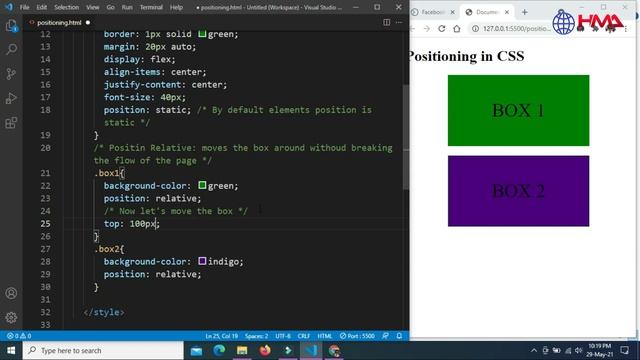Switch to Visual Studio Code taskbar icon

[311, 351]
